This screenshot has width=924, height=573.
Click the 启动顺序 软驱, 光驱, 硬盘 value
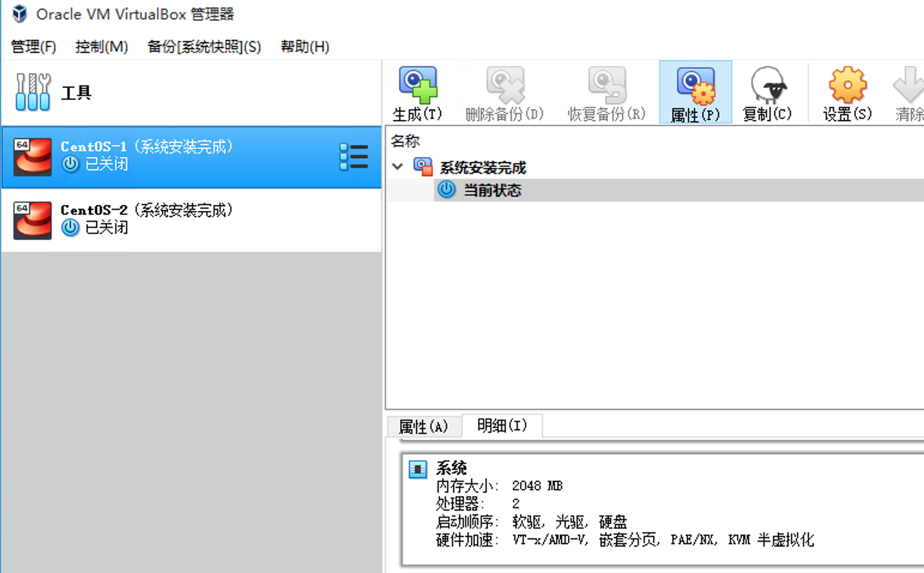570,521
